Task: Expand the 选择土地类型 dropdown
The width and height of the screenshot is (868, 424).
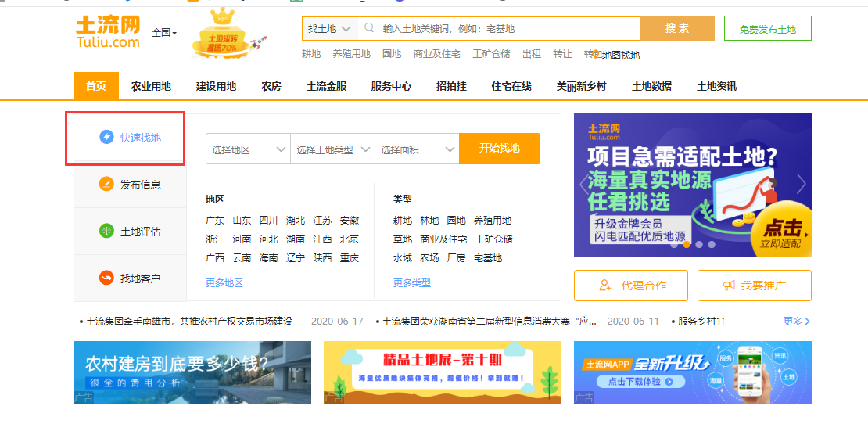Action: coord(332,149)
